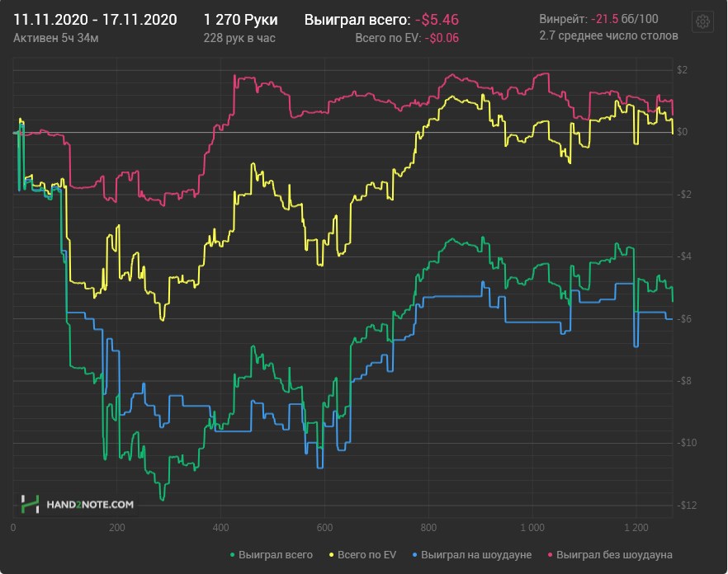Open the date range 11.11.2020 - 17.11.2020

[95, 19]
